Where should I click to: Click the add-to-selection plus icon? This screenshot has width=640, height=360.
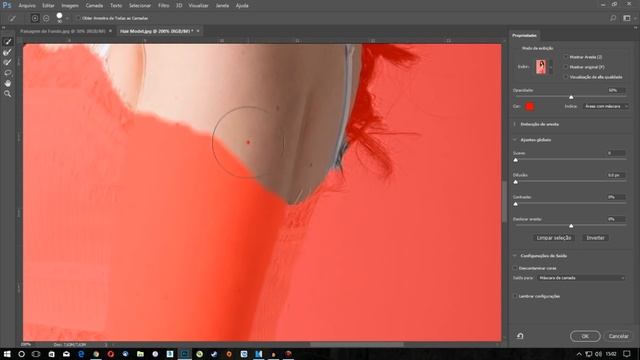pyautogui.click(x=35, y=18)
